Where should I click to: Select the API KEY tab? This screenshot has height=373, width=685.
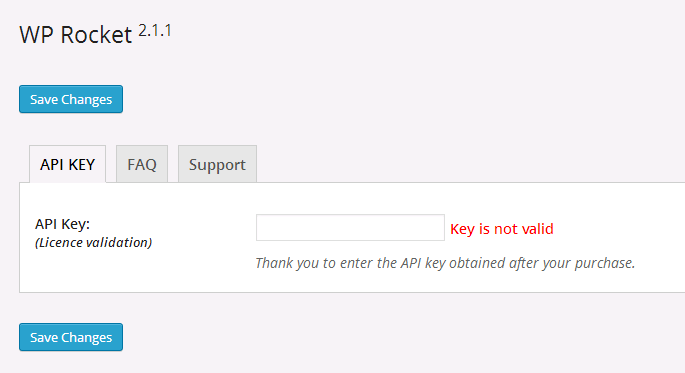pyautogui.click(x=67, y=164)
